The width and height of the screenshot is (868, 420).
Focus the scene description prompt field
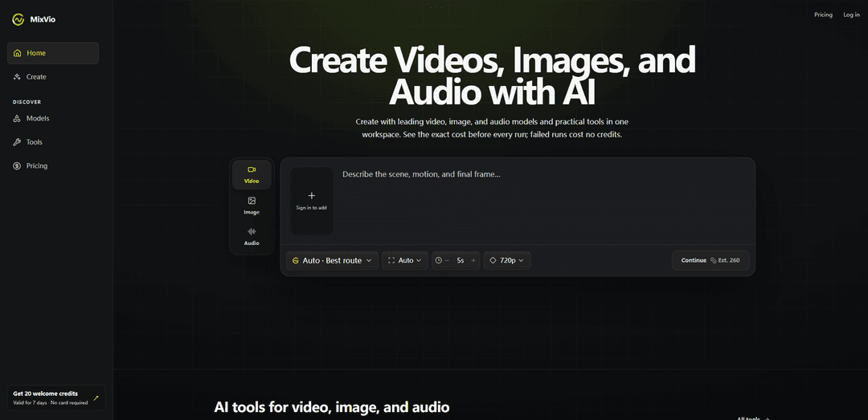pos(542,201)
